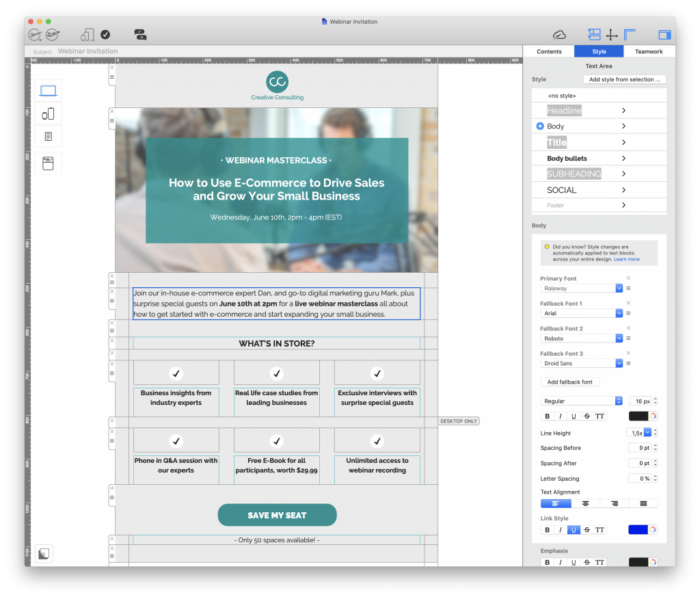Click reorder handle next to Raleway font
The width and height of the screenshot is (700, 599).
point(629,288)
